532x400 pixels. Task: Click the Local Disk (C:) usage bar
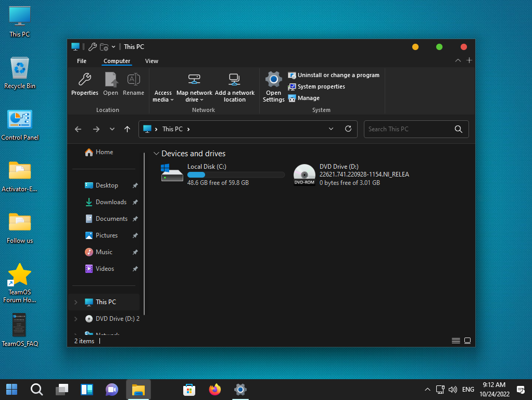(236, 175)
